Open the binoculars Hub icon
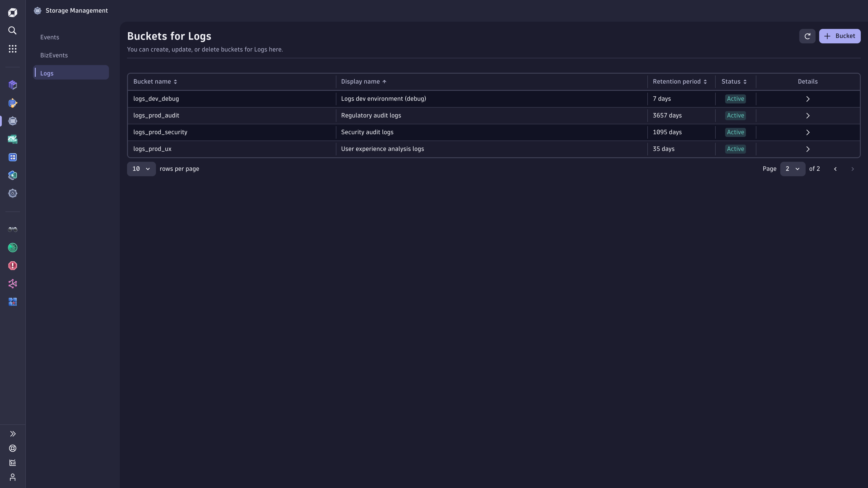This screenshot has width=868, height=488. click(12, 229)
